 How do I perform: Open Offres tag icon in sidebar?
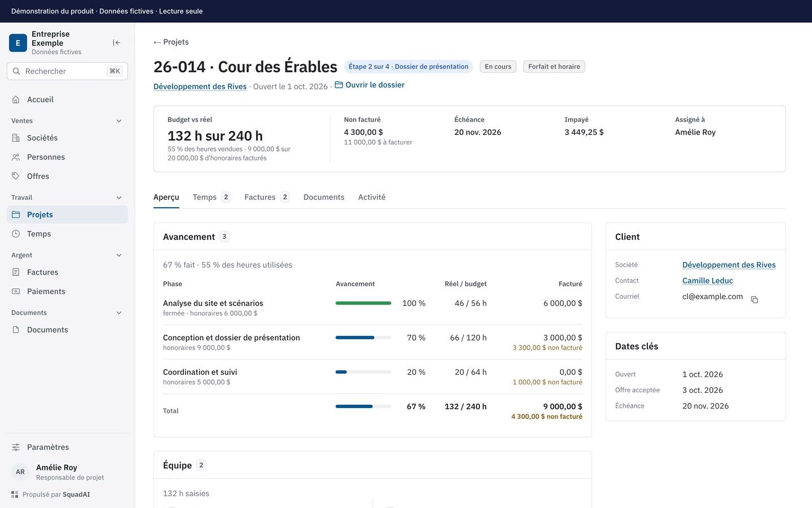click(x=16, y=176)
